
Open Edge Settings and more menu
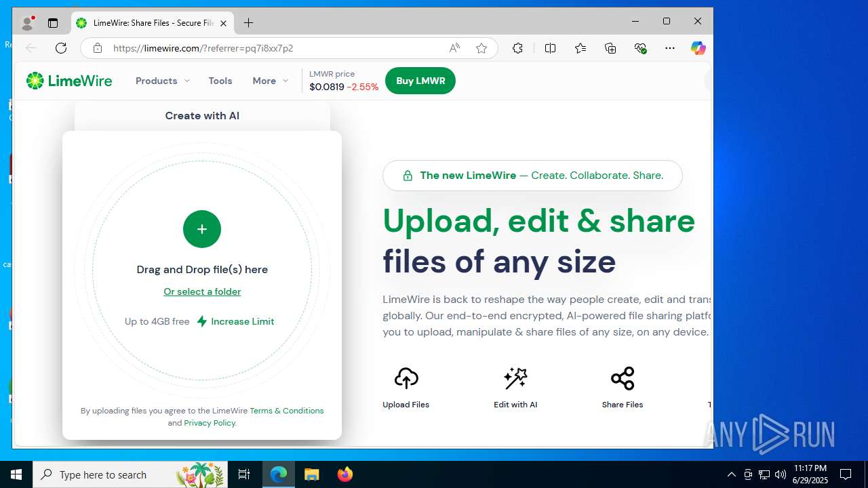click(x=670, y=48)
